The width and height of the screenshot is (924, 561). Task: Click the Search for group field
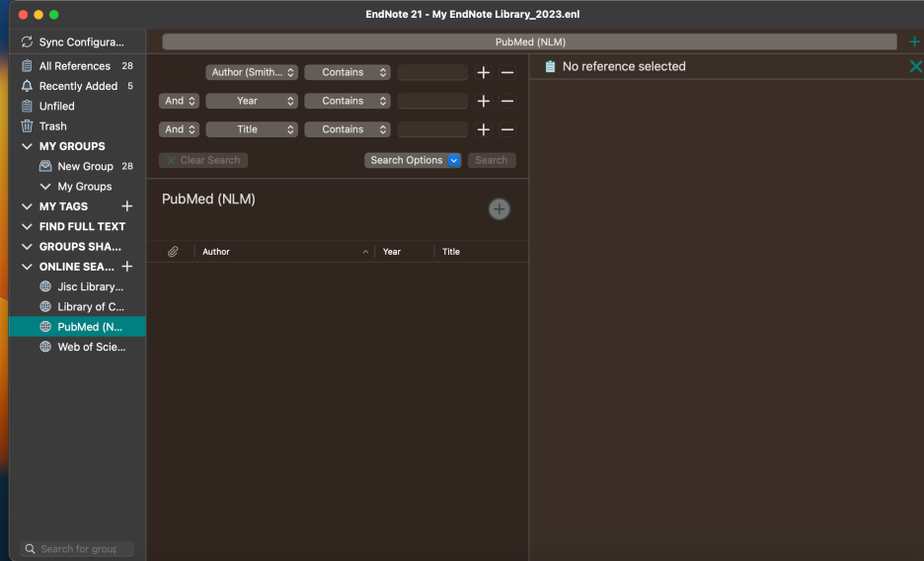(x=77, y=548)
